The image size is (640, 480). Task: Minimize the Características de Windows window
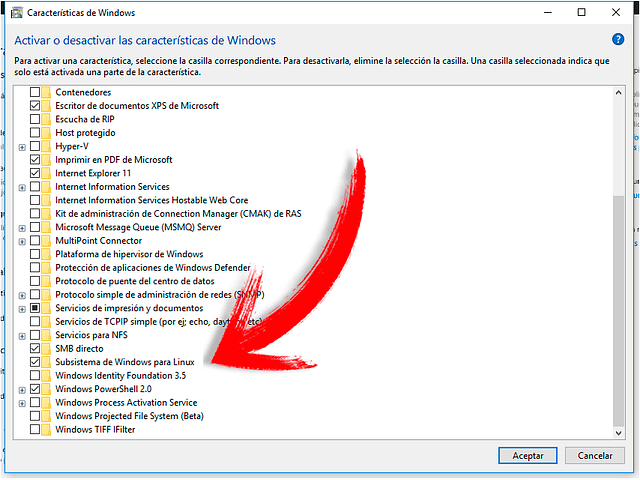(x=548, y=12)
